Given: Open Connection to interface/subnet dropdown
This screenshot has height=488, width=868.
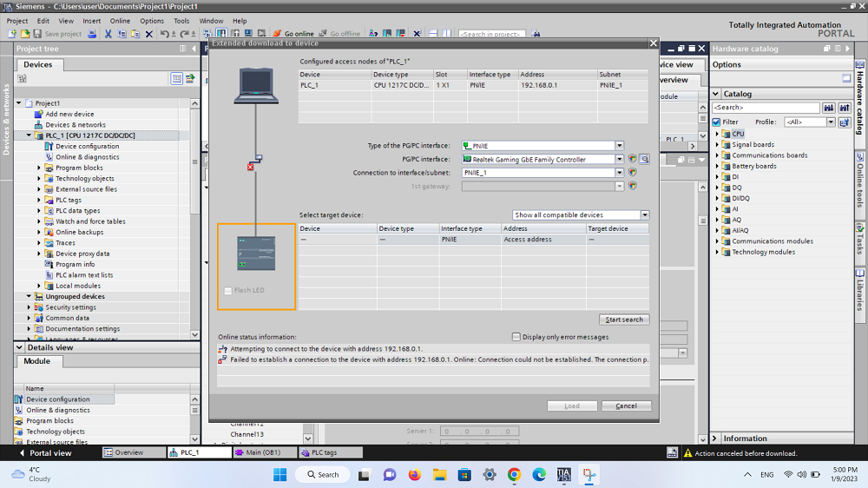Looking at the screenshot, I should [620, 172].
